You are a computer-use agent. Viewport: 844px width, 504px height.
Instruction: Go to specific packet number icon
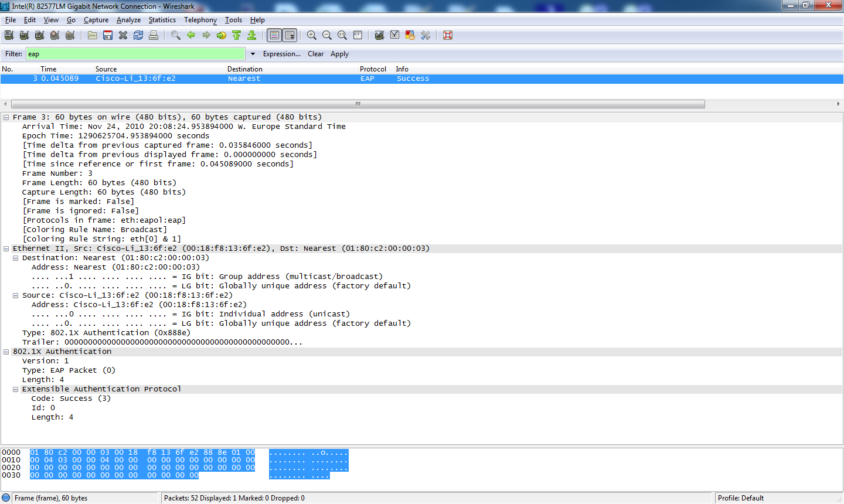[x=222, y=35]
